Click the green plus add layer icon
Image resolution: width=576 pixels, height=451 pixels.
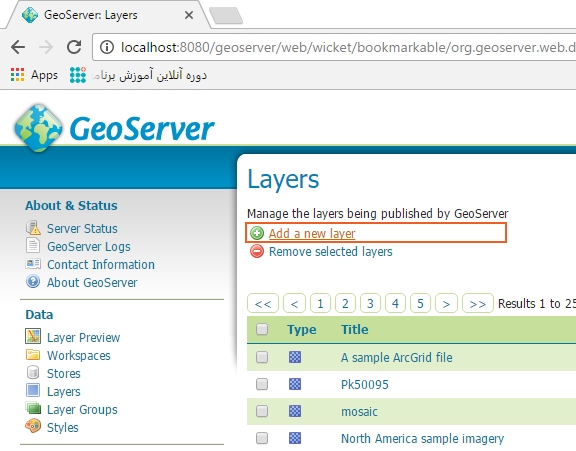[x=257, y=233]
